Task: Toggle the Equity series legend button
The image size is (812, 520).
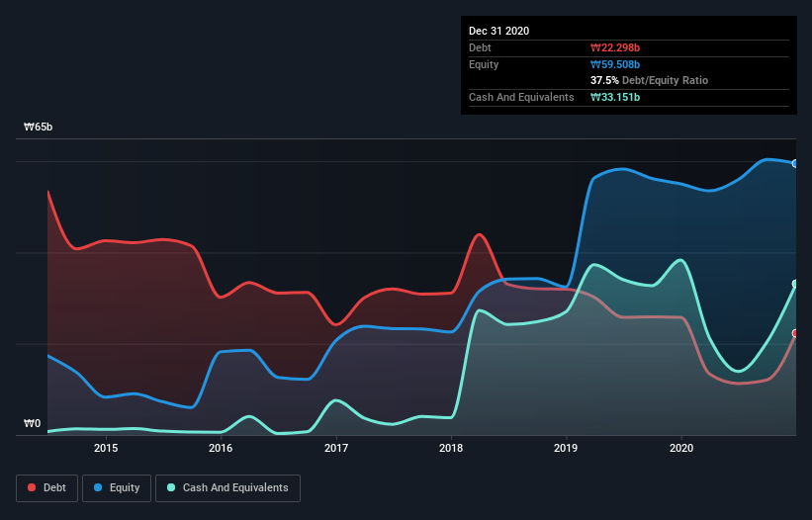Action: click(x=117, y=488)
